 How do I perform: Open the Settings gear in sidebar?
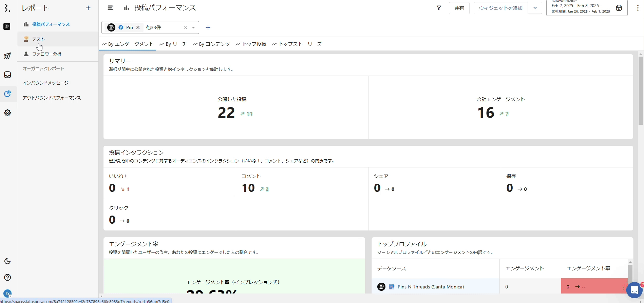(7, 113)
